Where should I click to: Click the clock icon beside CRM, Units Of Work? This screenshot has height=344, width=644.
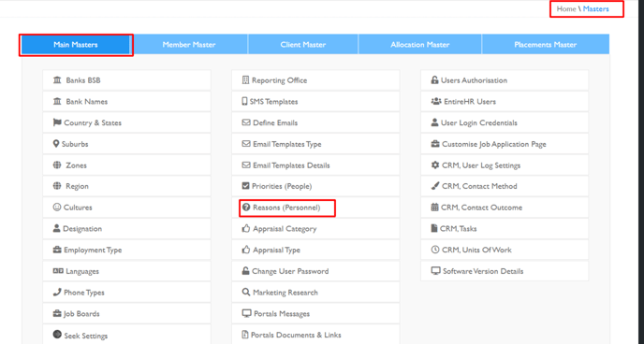(435, 250)
